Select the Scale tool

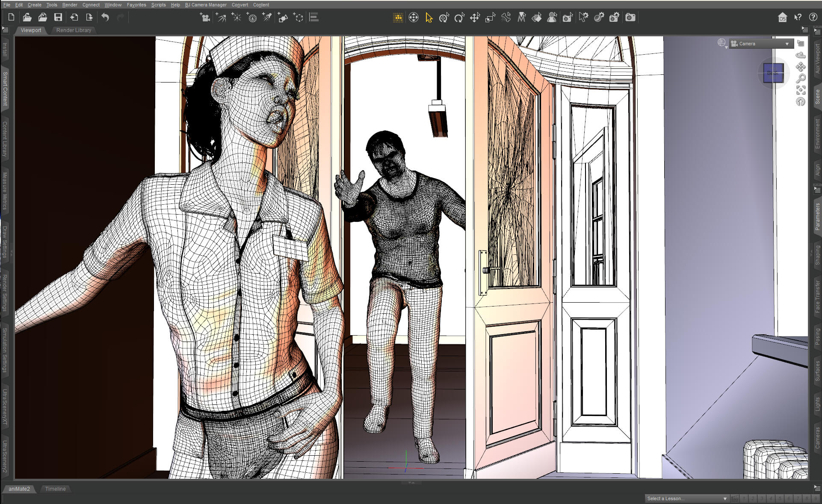[x=490, y=18]
